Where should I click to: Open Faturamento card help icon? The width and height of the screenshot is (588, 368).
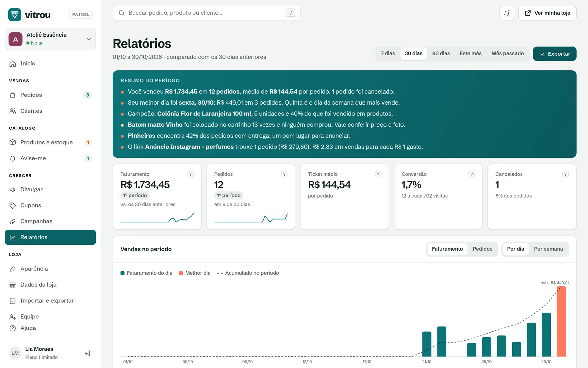click(x=190, y=174)
